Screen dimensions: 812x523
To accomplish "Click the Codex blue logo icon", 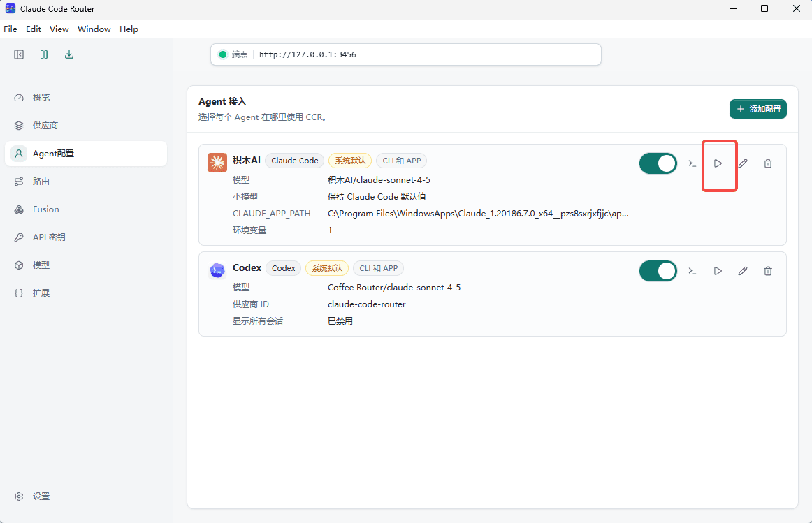I will click(x=217, y=270).
